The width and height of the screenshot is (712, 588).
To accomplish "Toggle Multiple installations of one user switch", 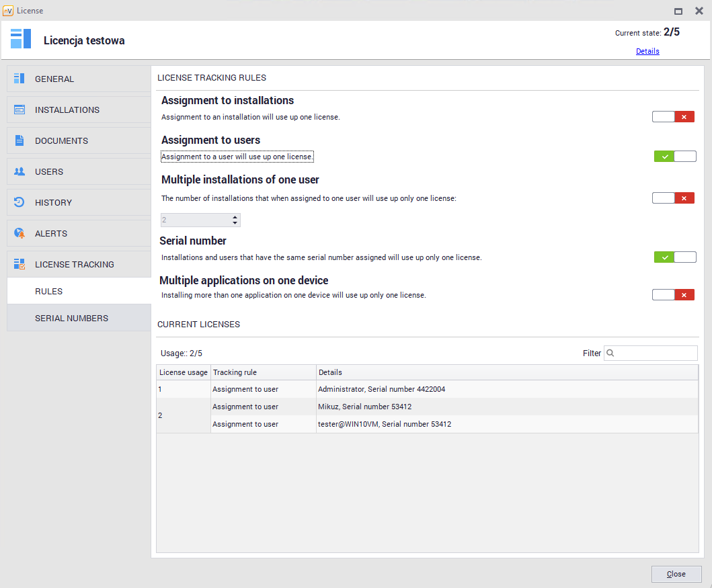I will 673,198.
